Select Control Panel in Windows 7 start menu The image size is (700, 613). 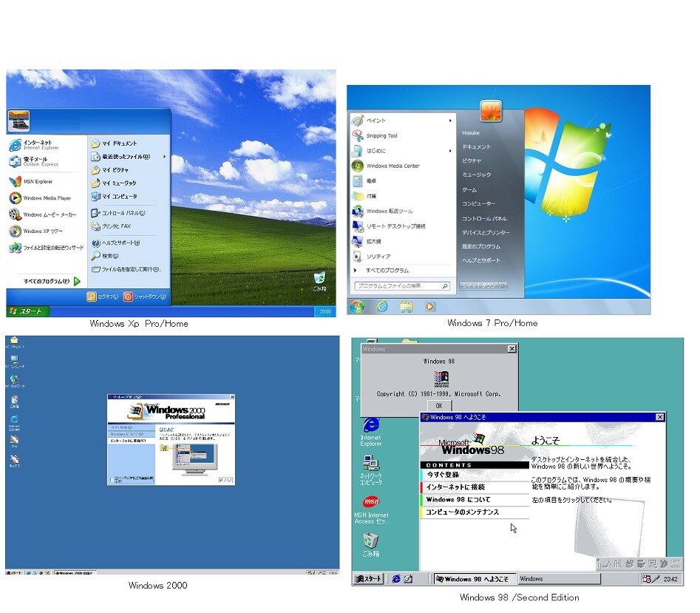point(484,219)
